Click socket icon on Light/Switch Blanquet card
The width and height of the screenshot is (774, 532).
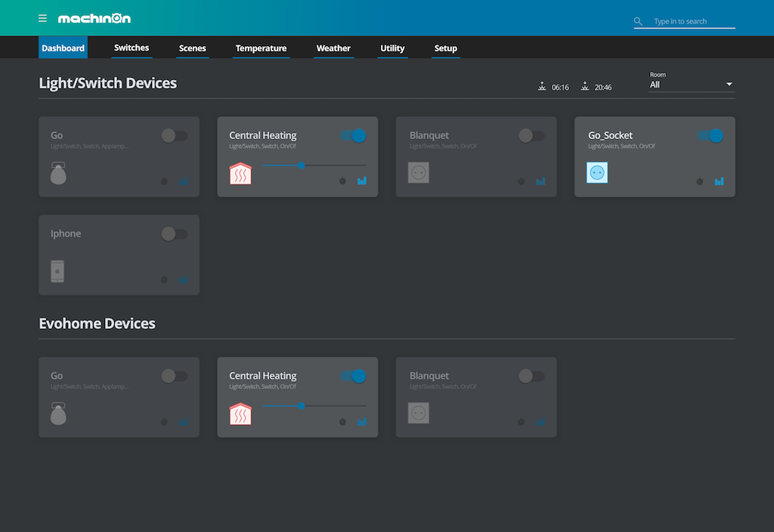coord(419,173)
